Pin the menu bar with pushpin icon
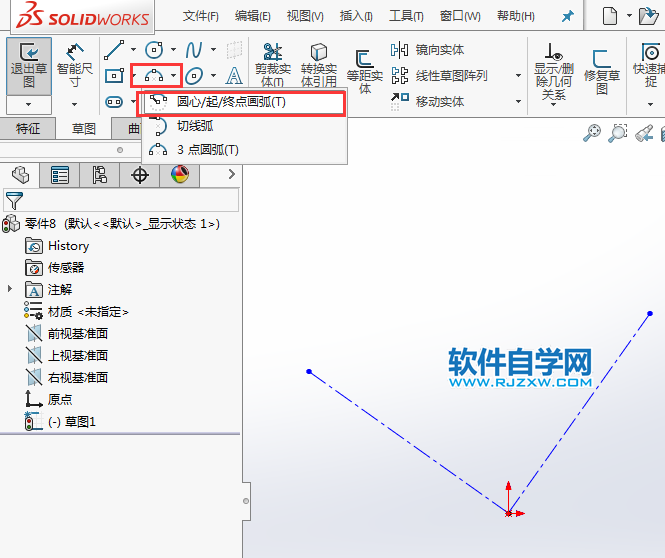 click(x=567, y=17)
